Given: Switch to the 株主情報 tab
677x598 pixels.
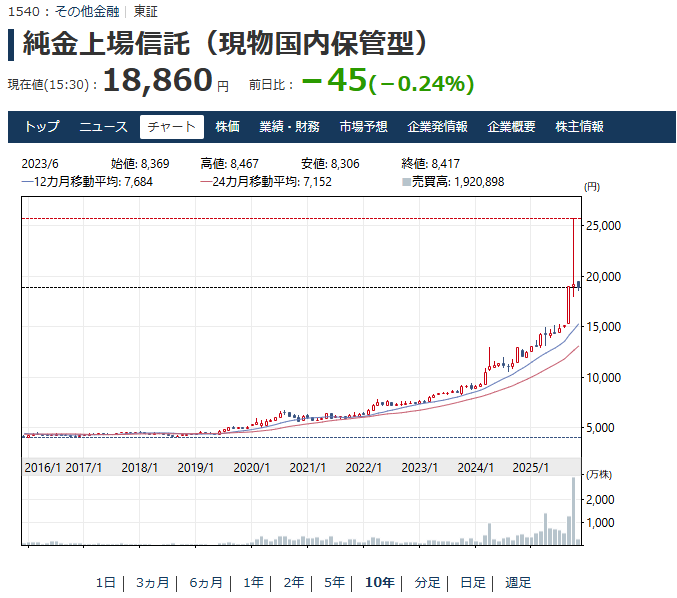Looking at the screenshot, I should (579, 127).
